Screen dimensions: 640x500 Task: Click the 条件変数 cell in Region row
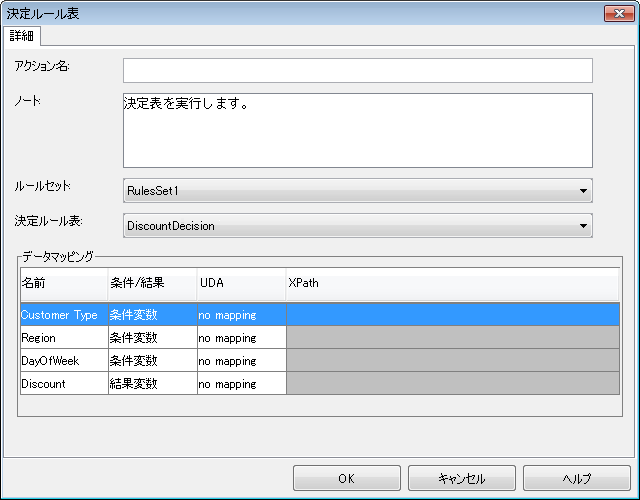click(153, 338)
